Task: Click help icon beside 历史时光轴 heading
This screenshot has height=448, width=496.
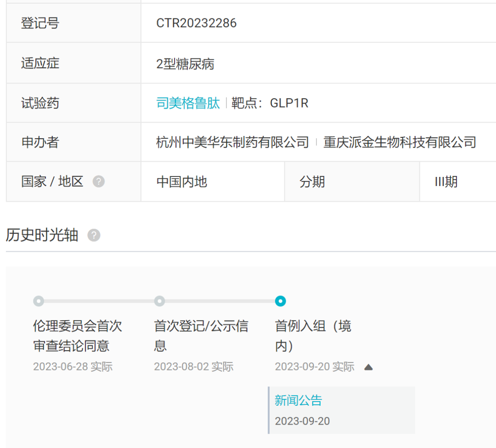Action: pyautogui.click(x=94, y=235)
